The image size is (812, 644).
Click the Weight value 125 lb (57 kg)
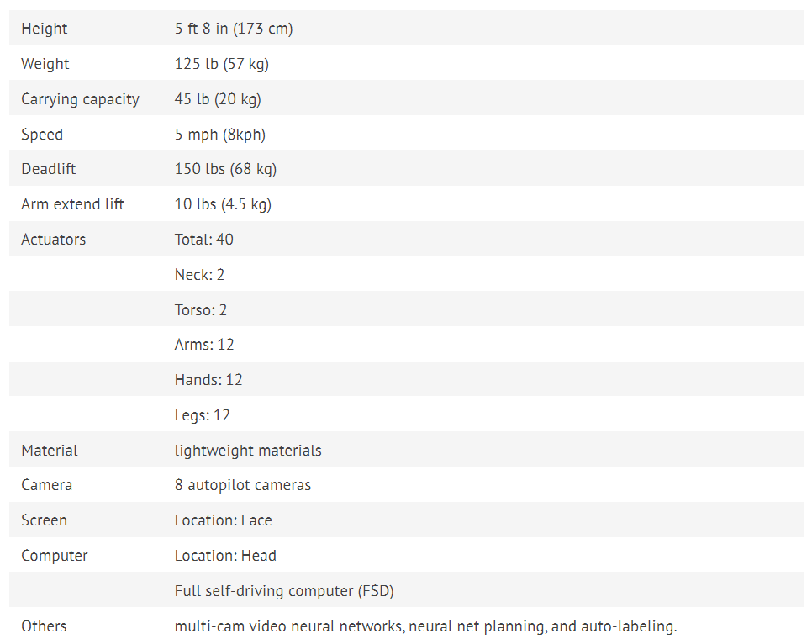pos(222,64)
